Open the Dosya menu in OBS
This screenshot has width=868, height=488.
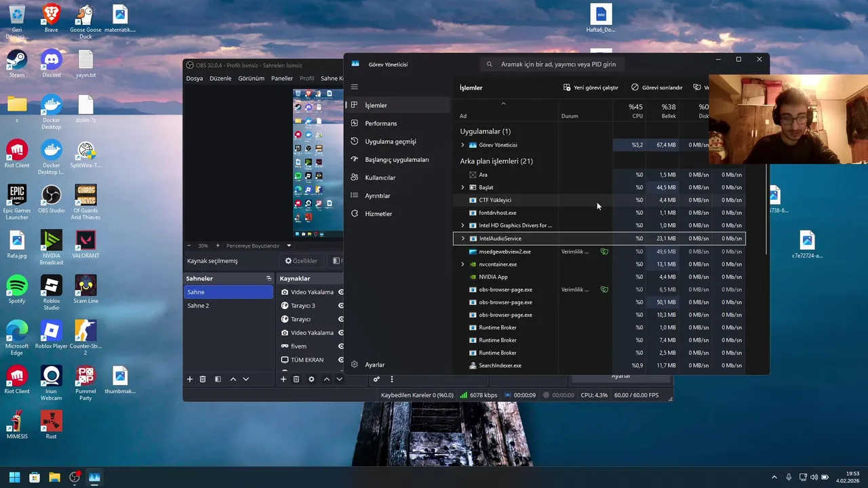(x=195, y=79)
